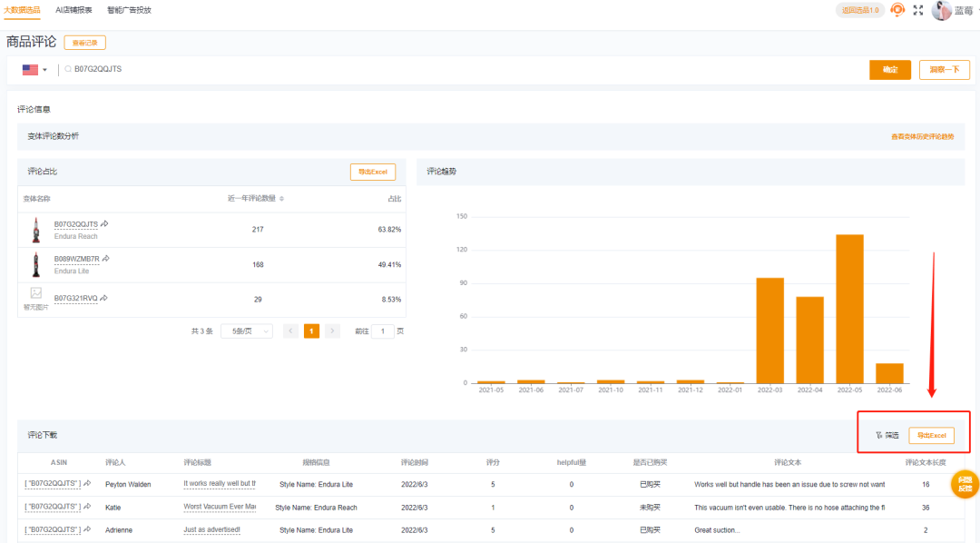Open ASIN link in Peyton Walden row
This screenshot has width=980, height=543.
pyautogui.click(x=53, y=484)
